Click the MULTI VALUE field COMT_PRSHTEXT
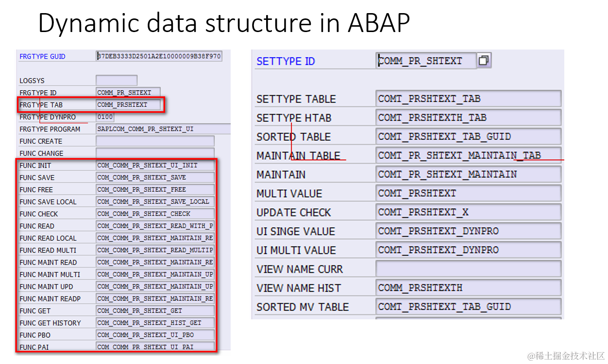This screenshot has height=364, width=608. pos(468,193)
